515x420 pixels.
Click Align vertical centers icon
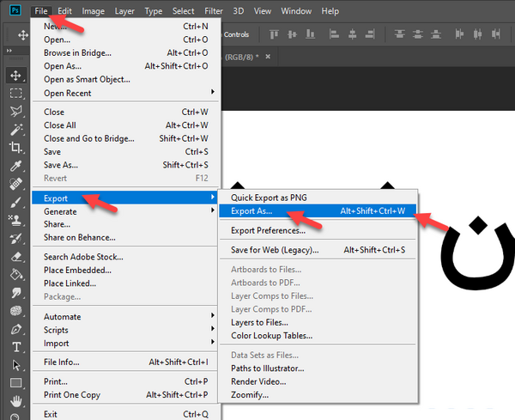(292, 33)
